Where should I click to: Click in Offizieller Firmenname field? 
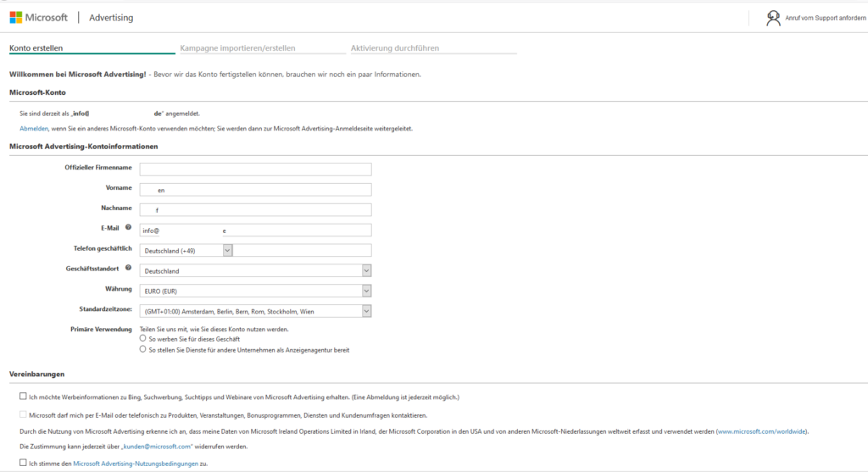tap(255, 169)
